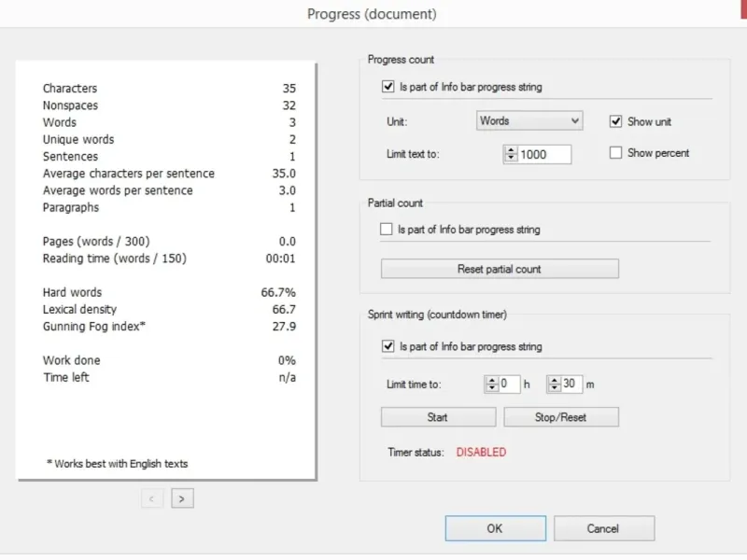Viewport: 747px width, 560px height.
Task: Disable the Show unit checkbox
Action: (615, 121)
